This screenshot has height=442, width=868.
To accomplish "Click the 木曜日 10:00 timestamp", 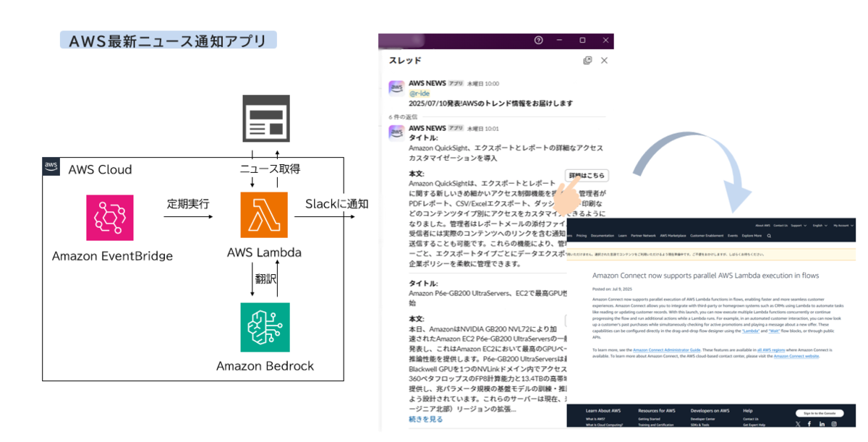I will point(482,84).
